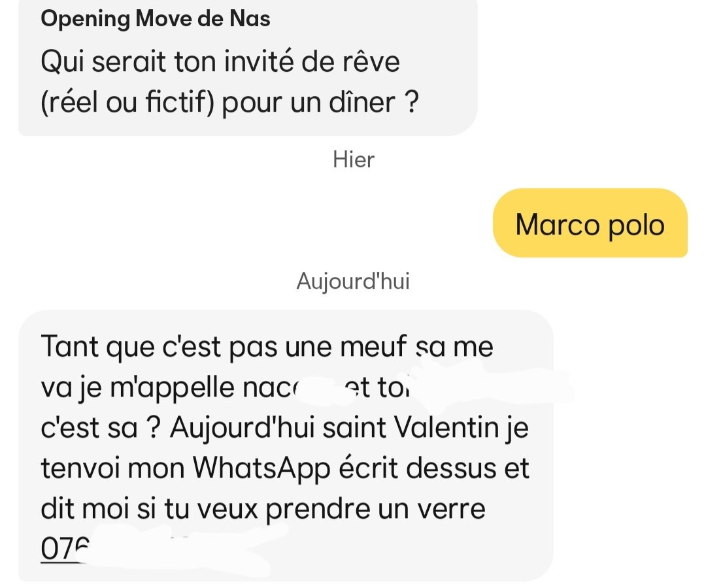Click the "Opening Move de Nas" heading

pos(156,18)
